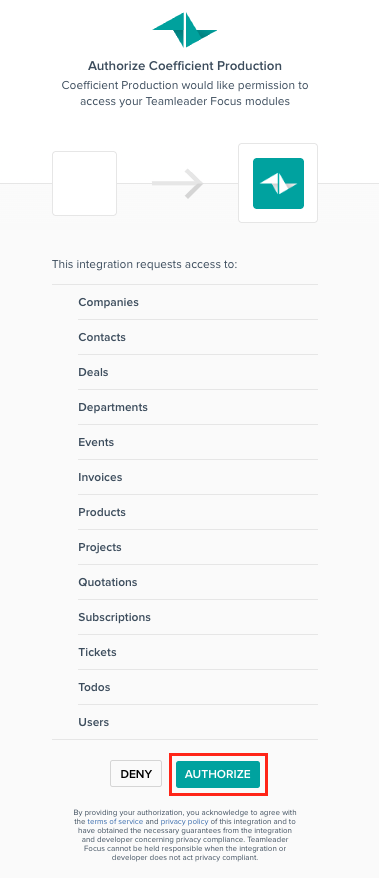Select the Companies permission row
379x878 pixels.
[198, 302]
